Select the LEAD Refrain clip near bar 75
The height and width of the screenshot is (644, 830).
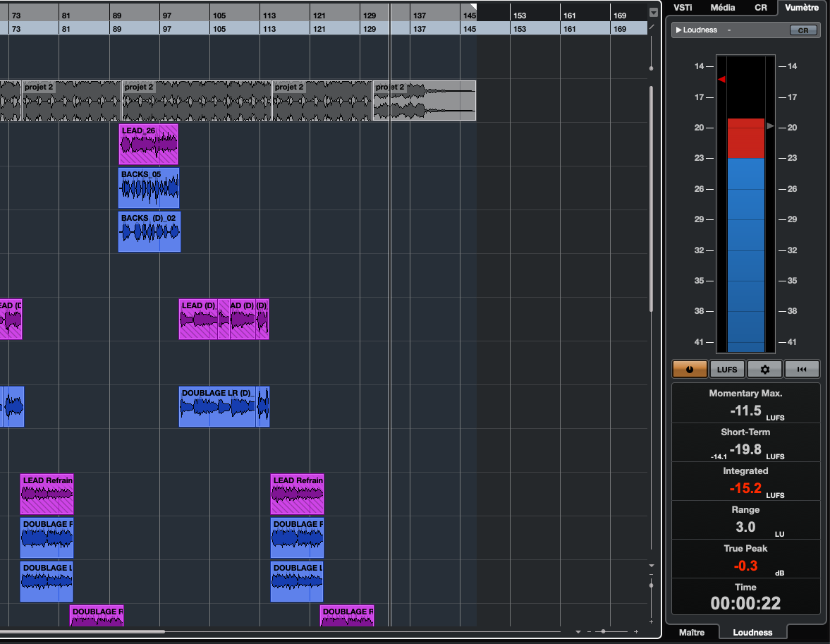(x=47, y=494)
